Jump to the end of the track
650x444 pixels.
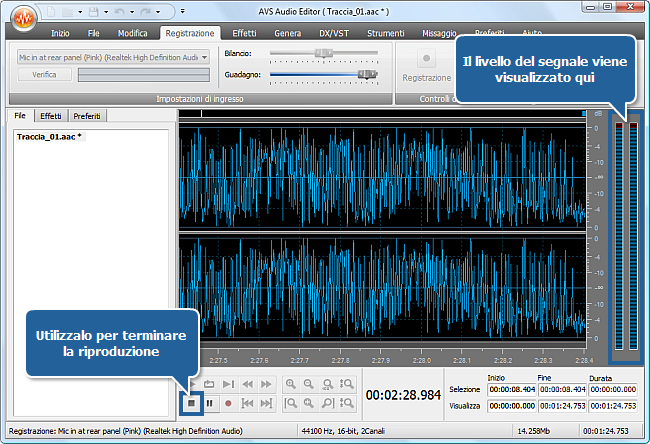tap(266, 403)
